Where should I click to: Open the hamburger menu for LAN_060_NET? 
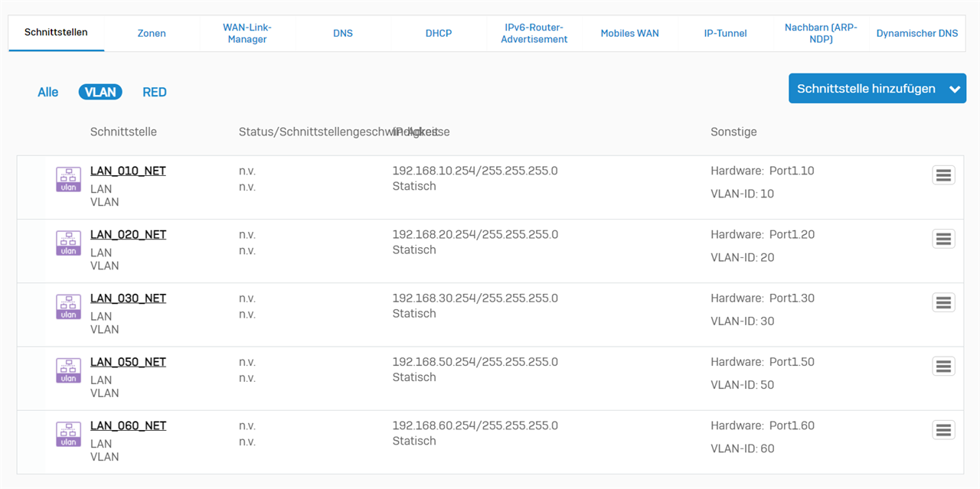click(x=943, y=429)
